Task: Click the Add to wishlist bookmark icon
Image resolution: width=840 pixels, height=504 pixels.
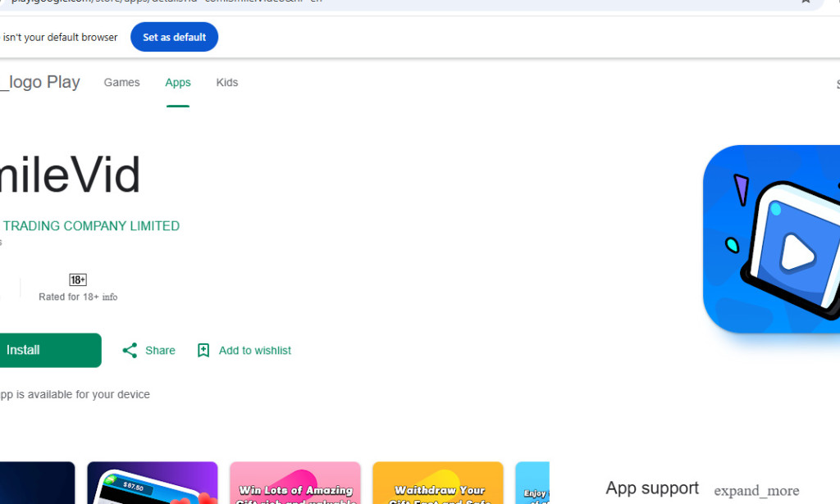Action: pyautogui.click(x=203, y=351)
